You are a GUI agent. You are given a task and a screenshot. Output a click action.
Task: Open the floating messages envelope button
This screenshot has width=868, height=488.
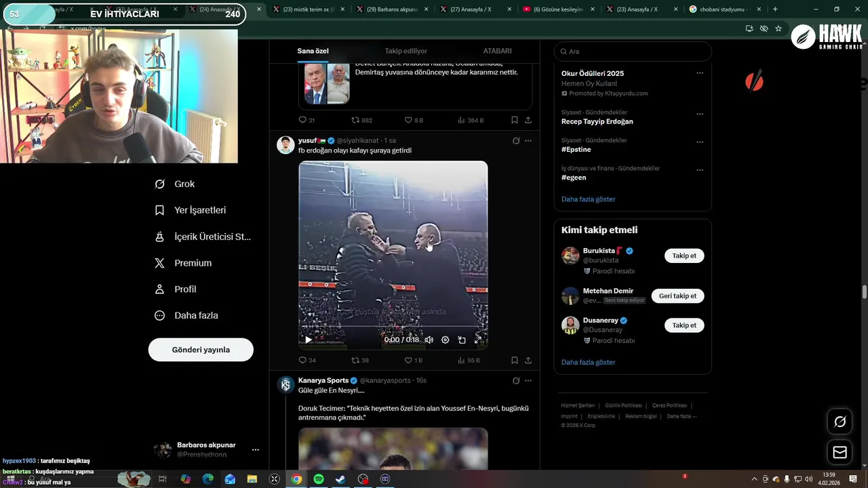[840, 452]
